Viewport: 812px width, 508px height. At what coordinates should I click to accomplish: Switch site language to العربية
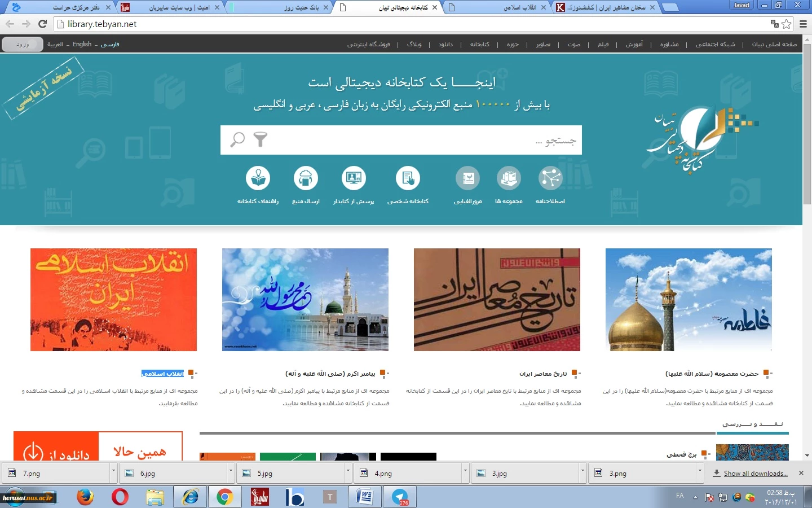[55, 44]
